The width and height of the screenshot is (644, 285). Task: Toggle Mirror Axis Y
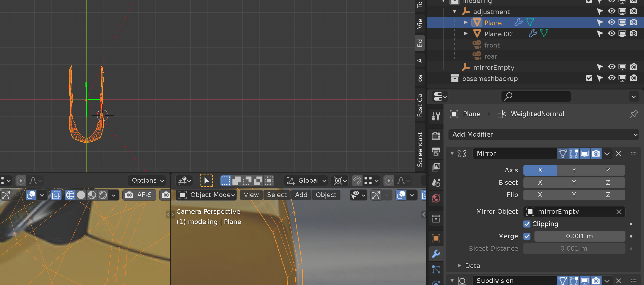(x=574, y=170)
